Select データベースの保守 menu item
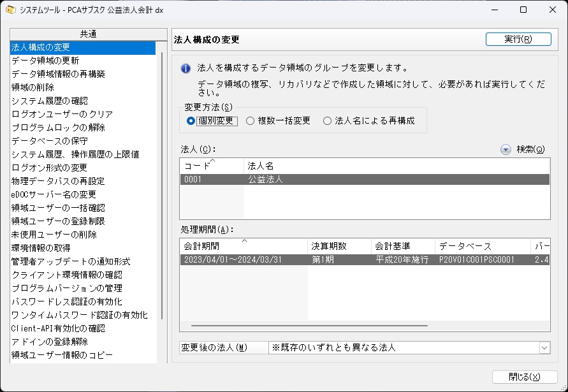This screenshot has width=568, height=392. click(50, 141)
